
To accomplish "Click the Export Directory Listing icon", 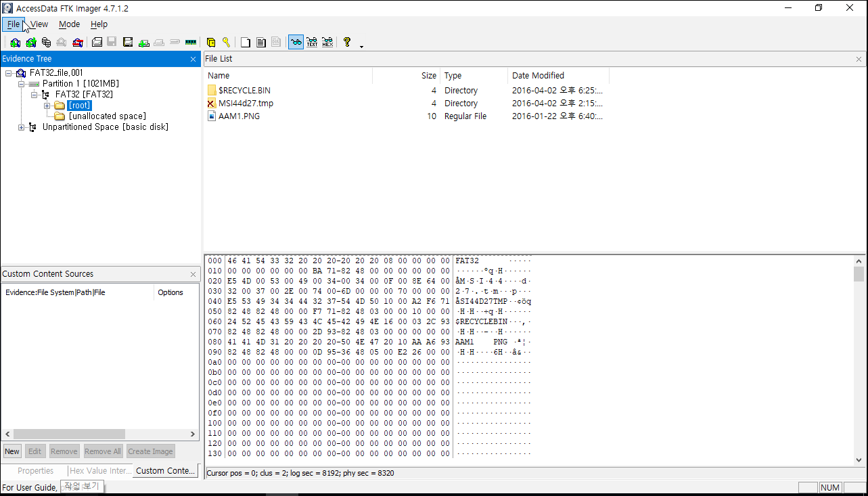I will click(x=276, y=42).
